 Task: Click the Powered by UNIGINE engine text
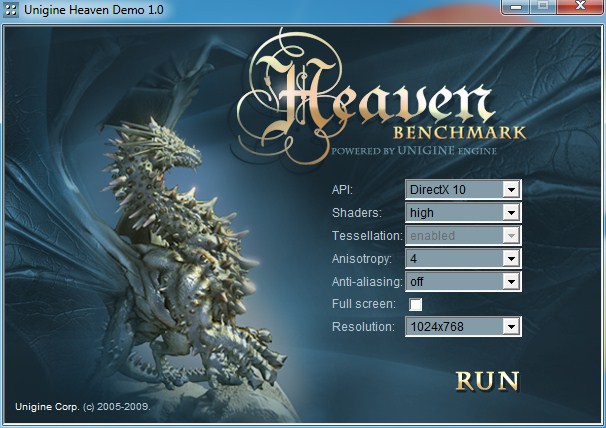point(414,150)
